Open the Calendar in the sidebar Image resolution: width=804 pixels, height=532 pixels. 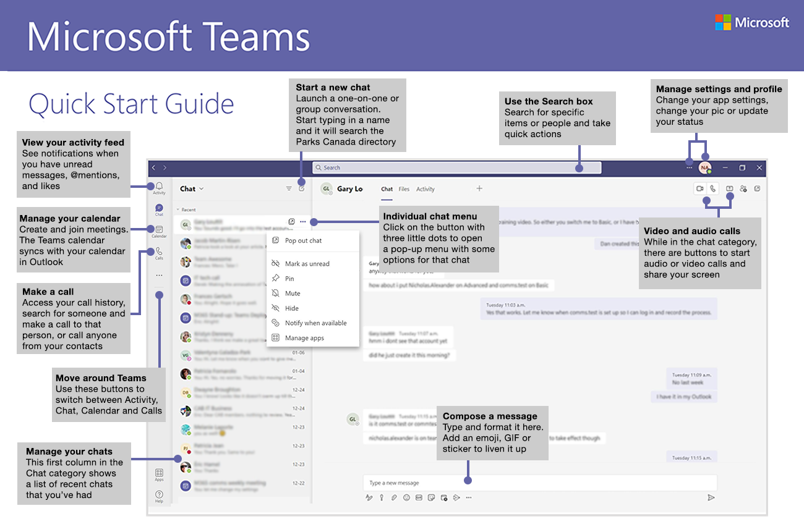click(x=159, y=232)
